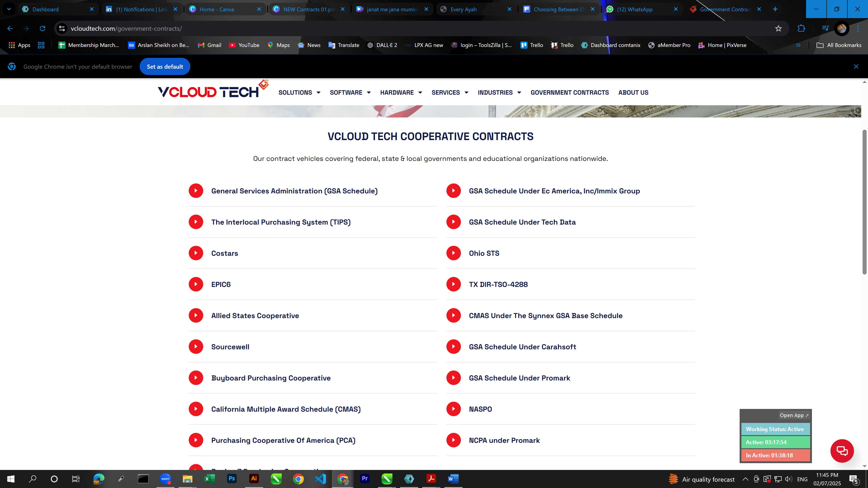Open Microsoft Word from the taskbar

click(x=453, y=479)
